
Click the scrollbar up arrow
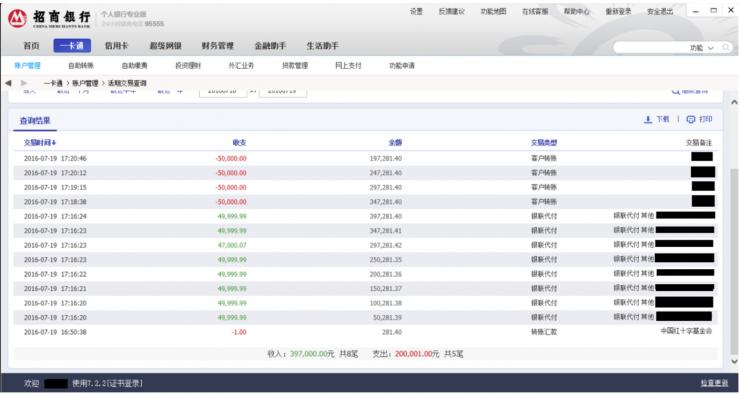pos(734,102)
